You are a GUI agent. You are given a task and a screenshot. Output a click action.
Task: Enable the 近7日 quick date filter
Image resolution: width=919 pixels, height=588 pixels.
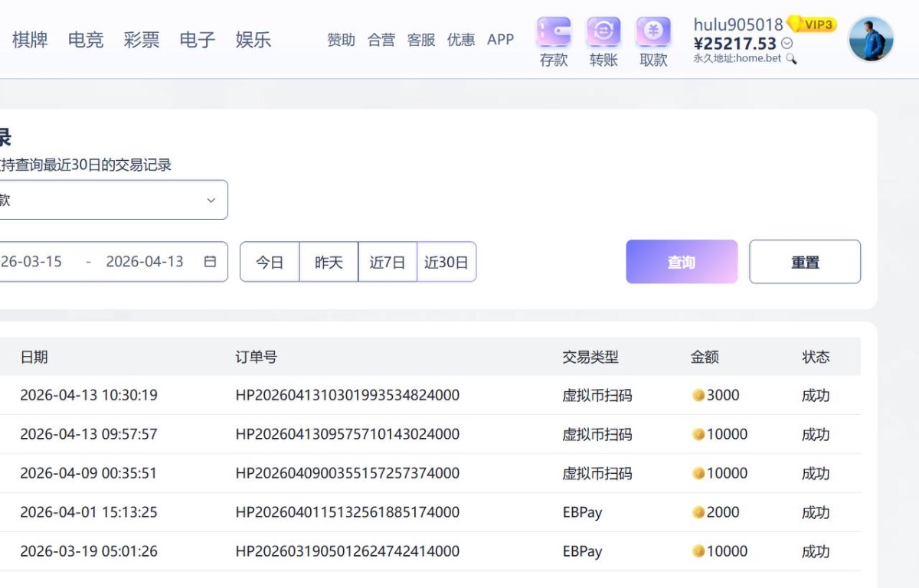pos(387,261)
